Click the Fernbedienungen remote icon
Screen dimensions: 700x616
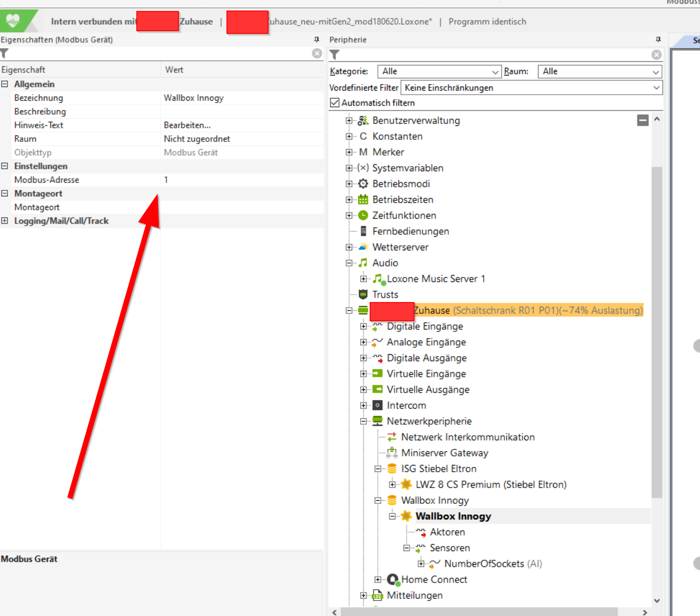[363, 231]
